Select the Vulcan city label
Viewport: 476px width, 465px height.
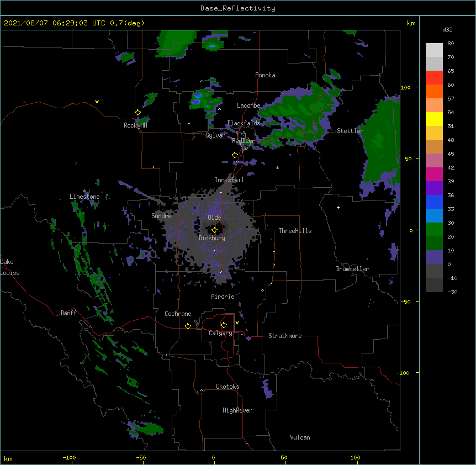(x=300, y=437)
